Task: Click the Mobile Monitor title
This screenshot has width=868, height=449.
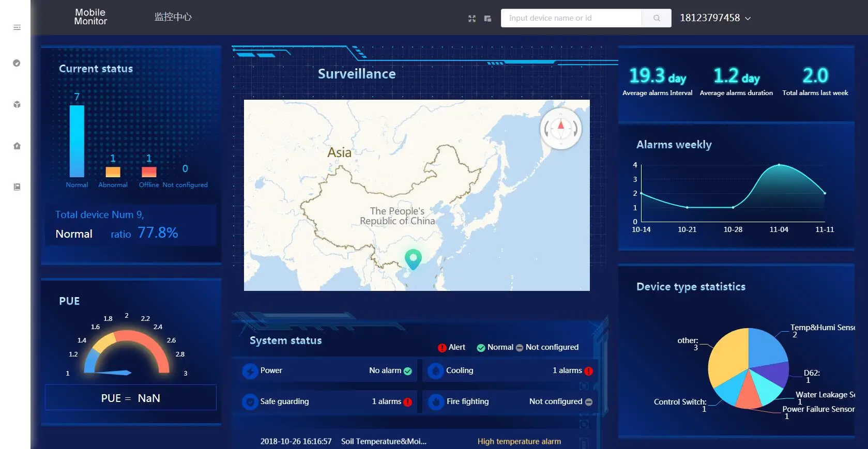Action: (90, 17)
